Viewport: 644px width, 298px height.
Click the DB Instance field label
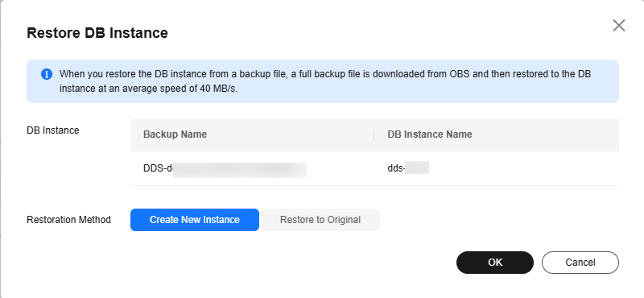pos(53,130)
